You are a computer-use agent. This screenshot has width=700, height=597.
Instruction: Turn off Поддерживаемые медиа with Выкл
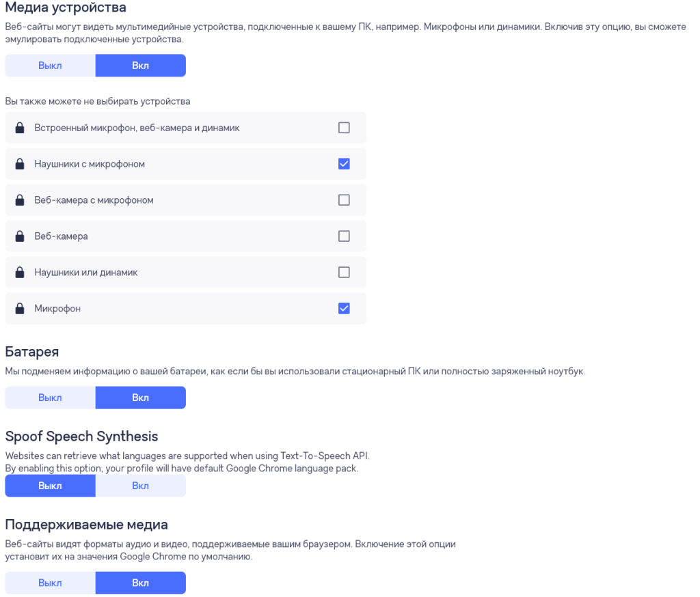[50, 583]
